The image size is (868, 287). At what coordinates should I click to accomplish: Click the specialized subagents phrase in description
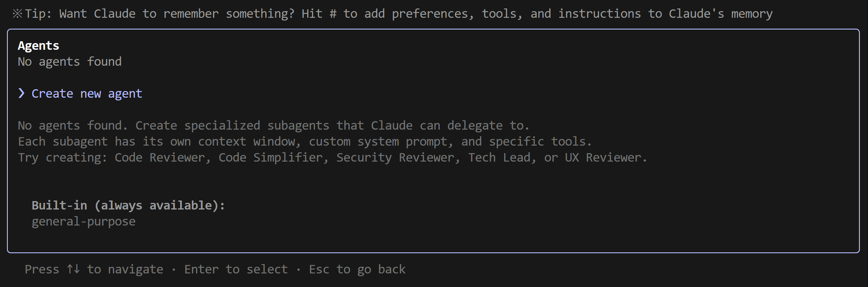256,125
